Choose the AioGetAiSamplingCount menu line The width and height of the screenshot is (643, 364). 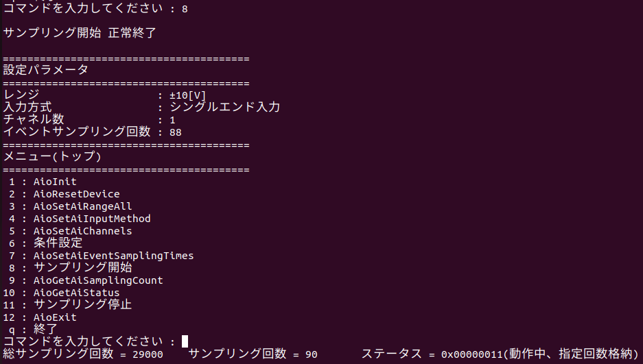[97, 280]
